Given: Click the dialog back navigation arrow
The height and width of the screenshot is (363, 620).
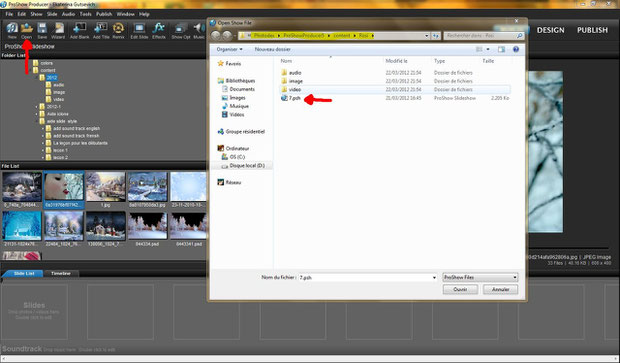Looking at the screenshot, I should click(216, 36).
